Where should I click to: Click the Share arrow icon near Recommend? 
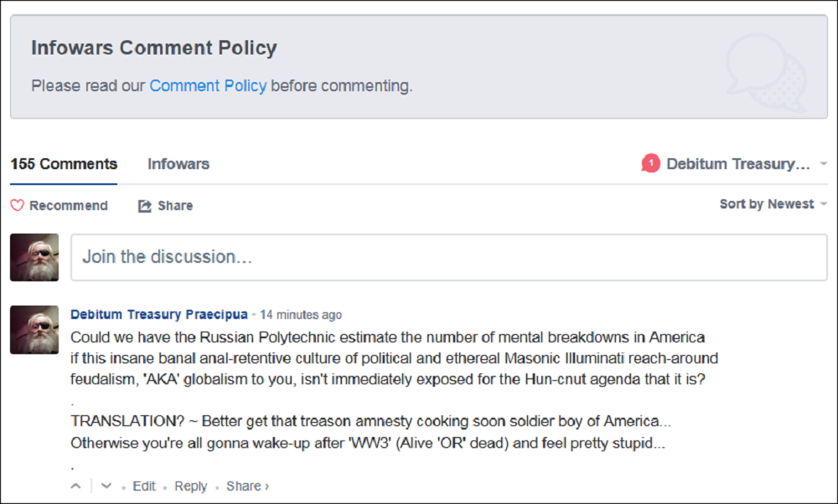click(x=145, y=206)
